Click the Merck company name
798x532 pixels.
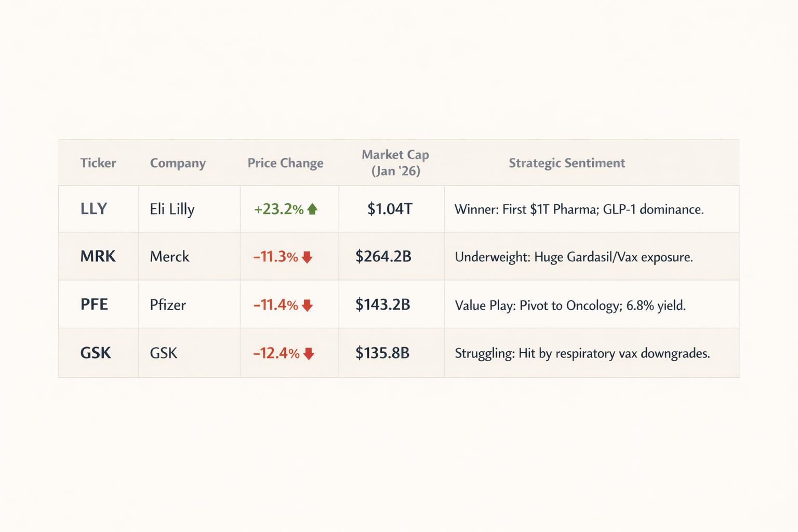169,257
